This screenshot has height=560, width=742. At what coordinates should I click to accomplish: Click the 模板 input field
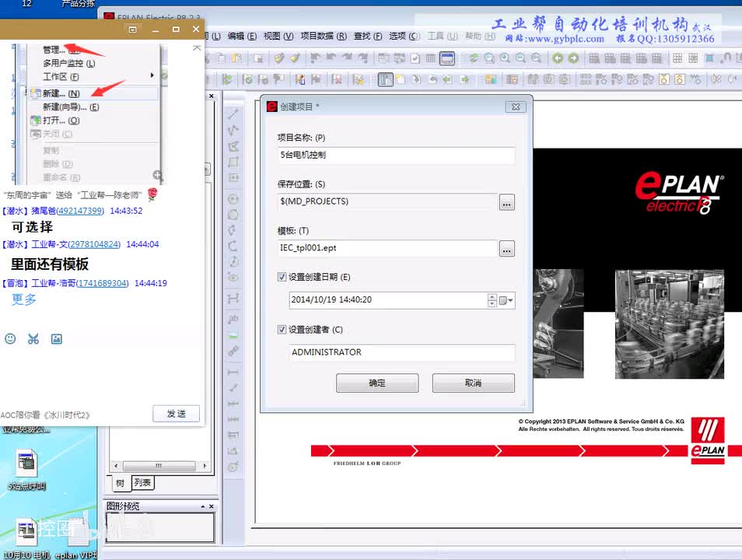387,248
